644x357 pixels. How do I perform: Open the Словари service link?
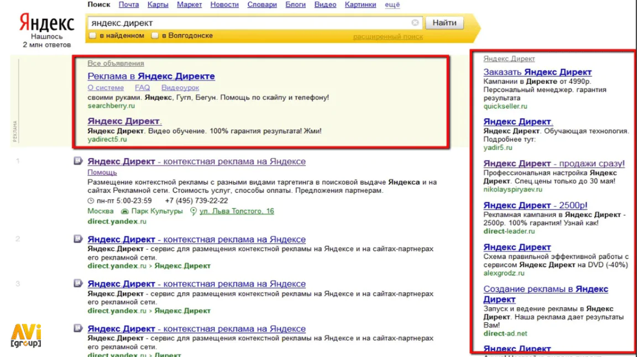pyautogui.click(x=262, y=4)
